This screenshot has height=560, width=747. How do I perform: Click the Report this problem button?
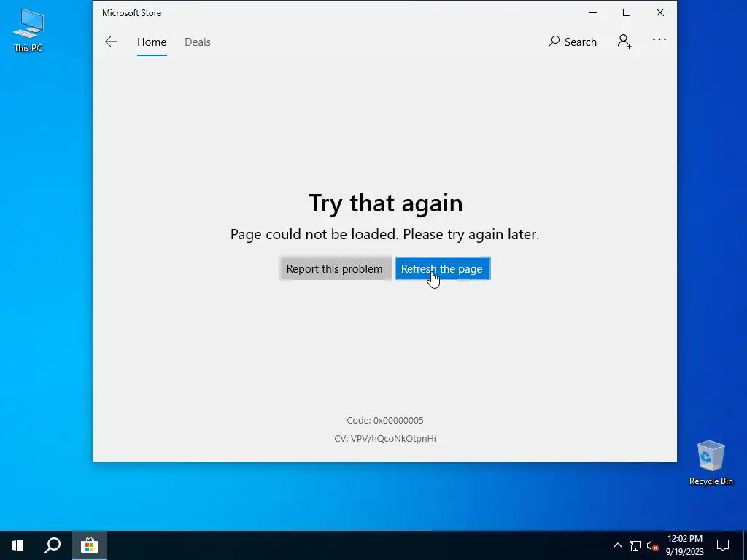pos(334,268)
